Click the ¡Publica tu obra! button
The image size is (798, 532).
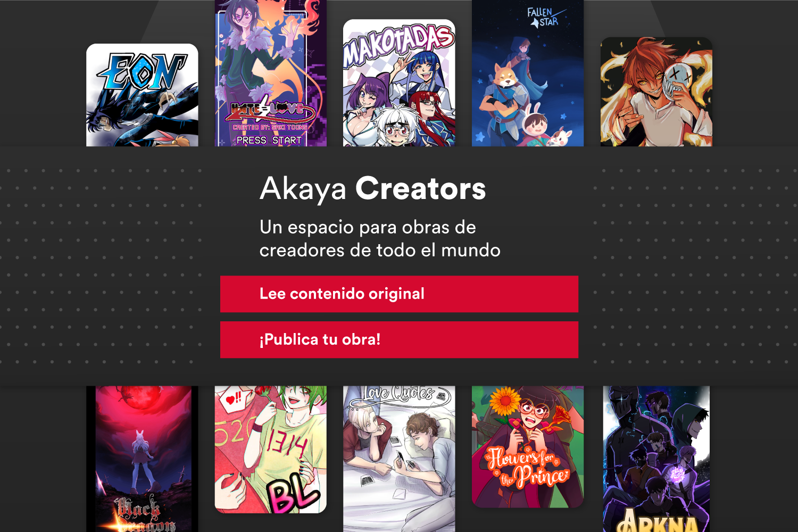pos(399,339)
